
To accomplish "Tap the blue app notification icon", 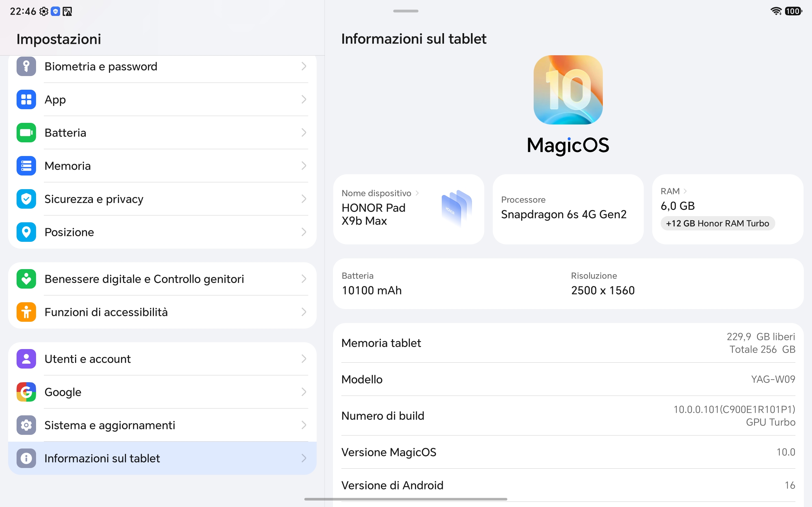I will point(55,11).
